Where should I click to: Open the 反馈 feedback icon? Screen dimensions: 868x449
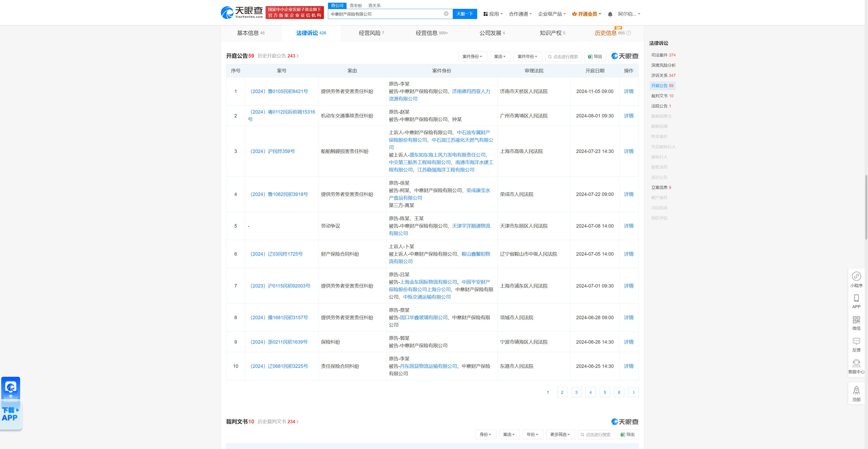pos(856,345)
